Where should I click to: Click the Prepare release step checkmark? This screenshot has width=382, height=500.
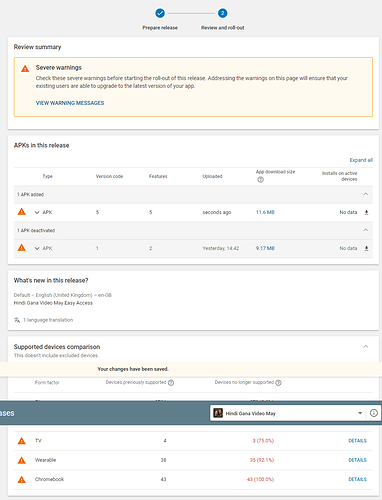coord(160,13)
